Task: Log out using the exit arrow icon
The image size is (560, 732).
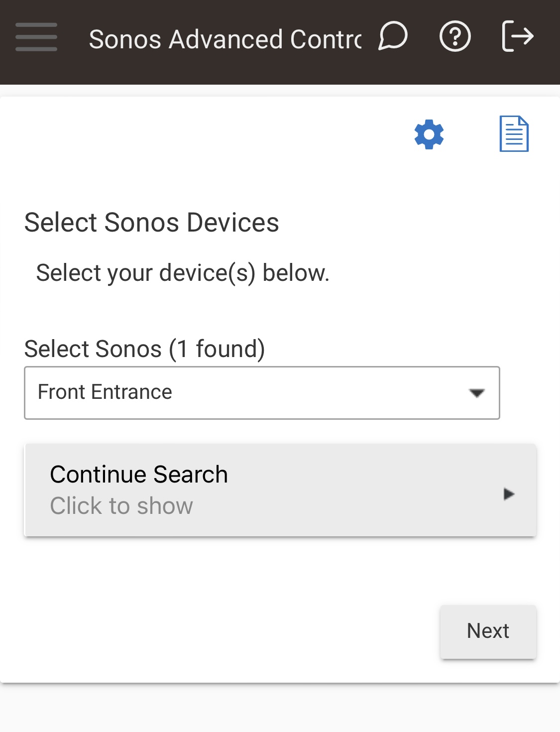Action: (x=518, y=36)
